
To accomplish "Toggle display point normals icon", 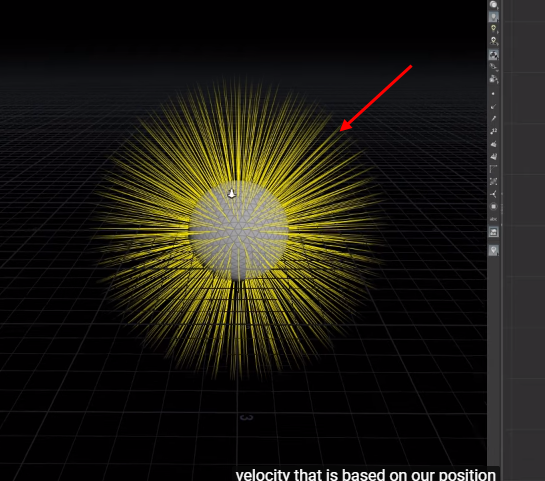I will [494, 106].
